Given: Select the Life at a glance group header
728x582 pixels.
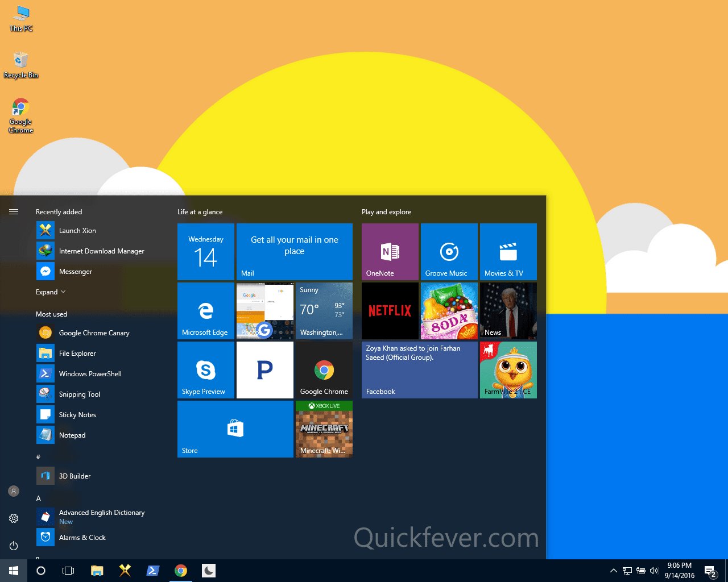Looking at the screenshot, I should coord(200,212).
